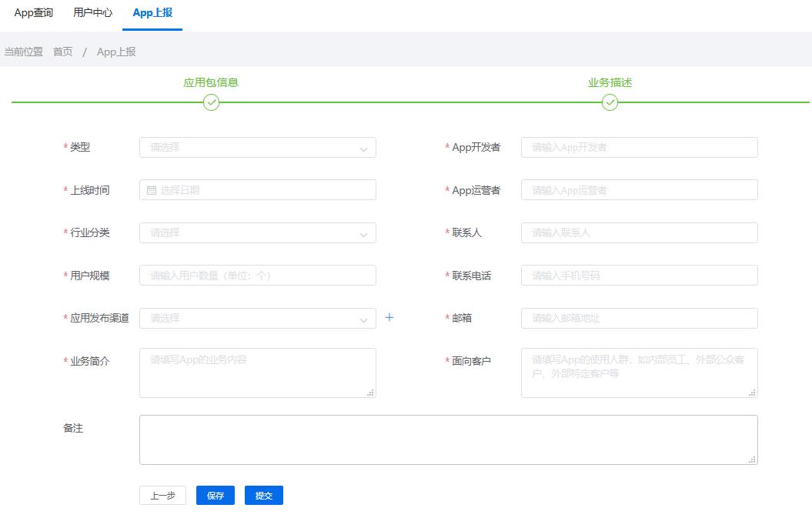Click the blue plus icon beside 应用发布渠道
Image resolution: width=812 pixels, height=518 pixels.
tap(389, 317)
